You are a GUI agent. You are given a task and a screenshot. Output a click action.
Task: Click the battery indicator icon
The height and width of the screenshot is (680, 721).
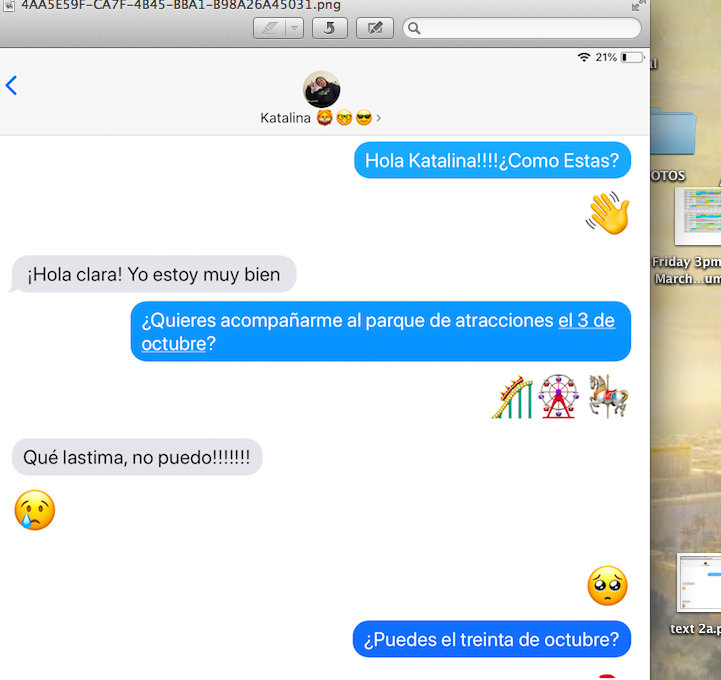633,57
